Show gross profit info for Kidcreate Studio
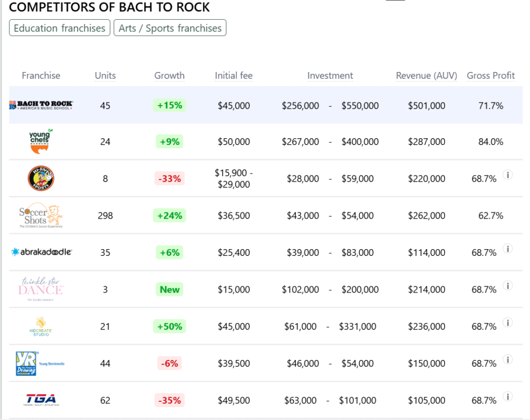 coord(508,323)
